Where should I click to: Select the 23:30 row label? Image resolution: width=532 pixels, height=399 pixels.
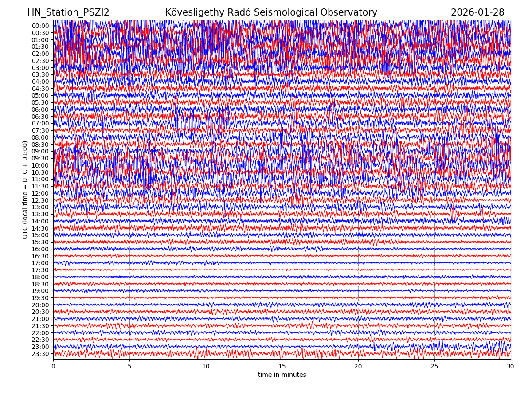[40, 354]
